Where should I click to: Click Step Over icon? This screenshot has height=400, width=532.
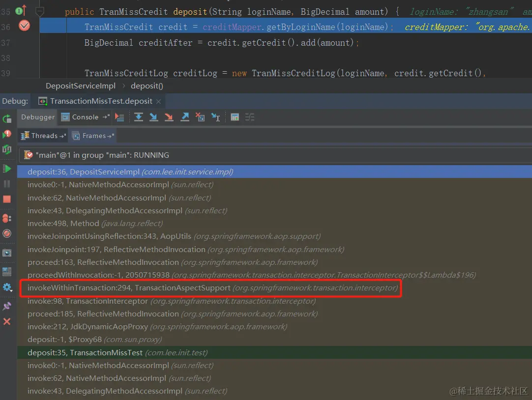139,117
